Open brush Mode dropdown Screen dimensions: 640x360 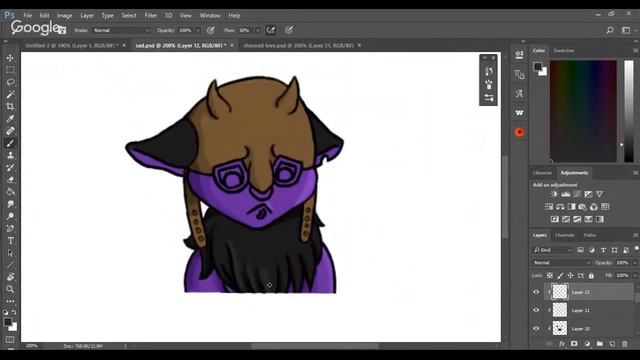tap(122, 30)
